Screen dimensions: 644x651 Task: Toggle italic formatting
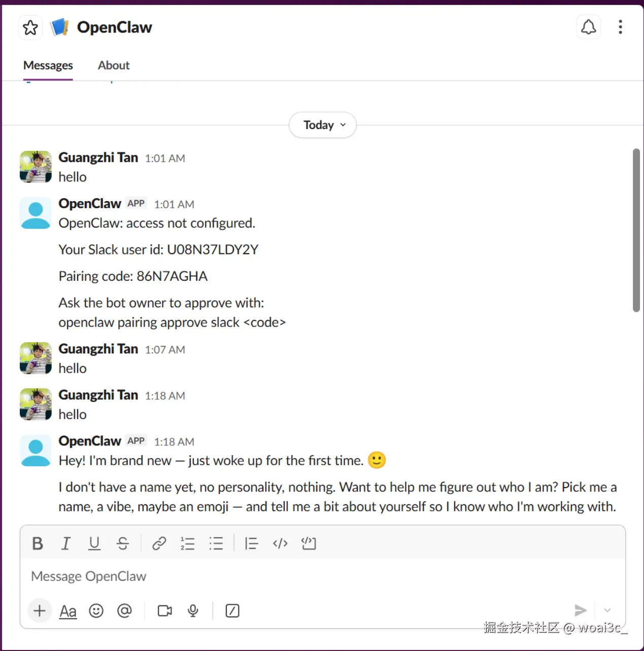point(66,543)
